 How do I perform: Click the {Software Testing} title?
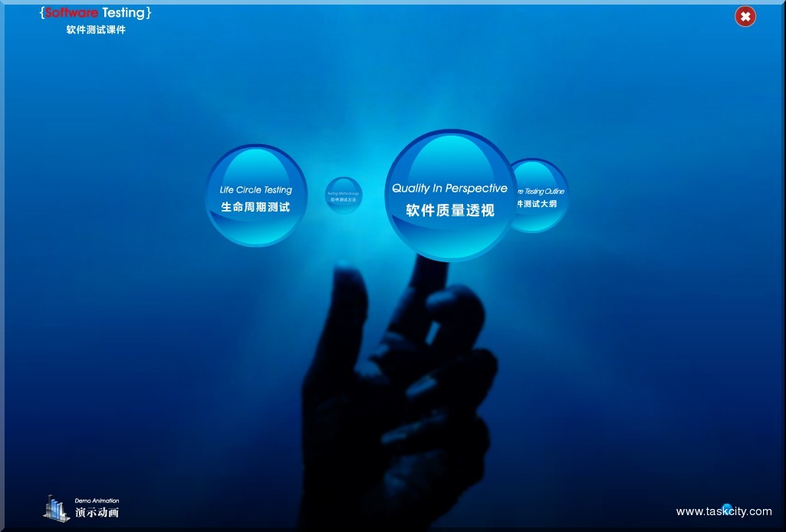pyautogui.click(x=95, y=12)
